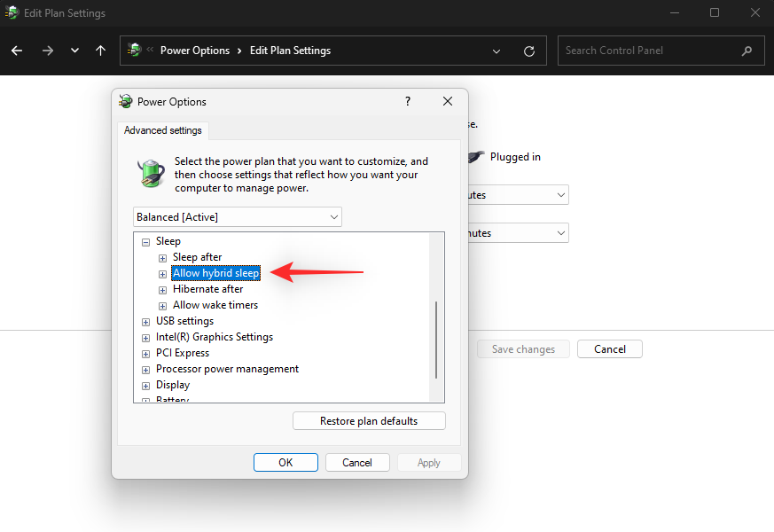Expand Intel(R) Graphics Settings node

[x=145, y=338]
